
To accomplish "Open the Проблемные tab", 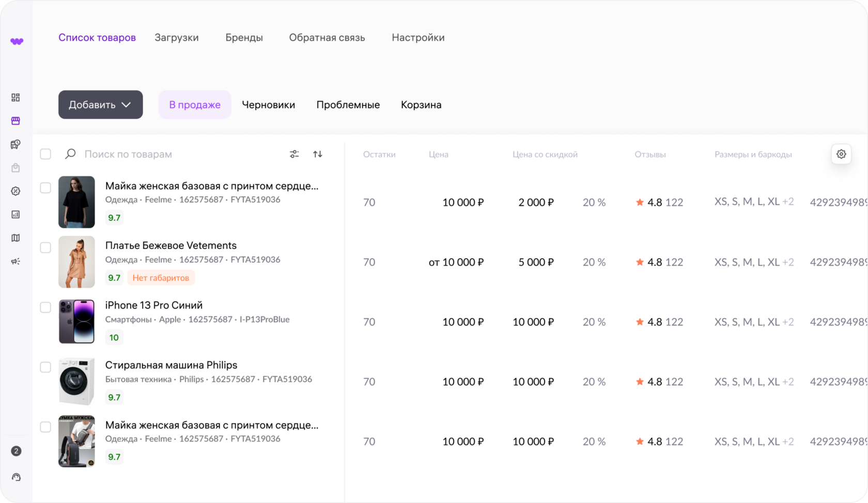I will click(x=348, y=105).
